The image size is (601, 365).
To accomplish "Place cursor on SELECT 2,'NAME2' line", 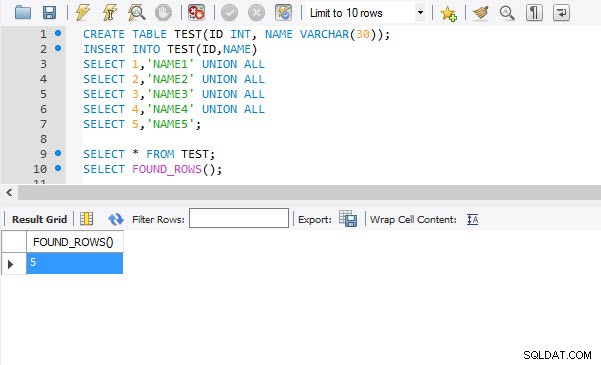I will pyautogui.click(x=174, y=79).
